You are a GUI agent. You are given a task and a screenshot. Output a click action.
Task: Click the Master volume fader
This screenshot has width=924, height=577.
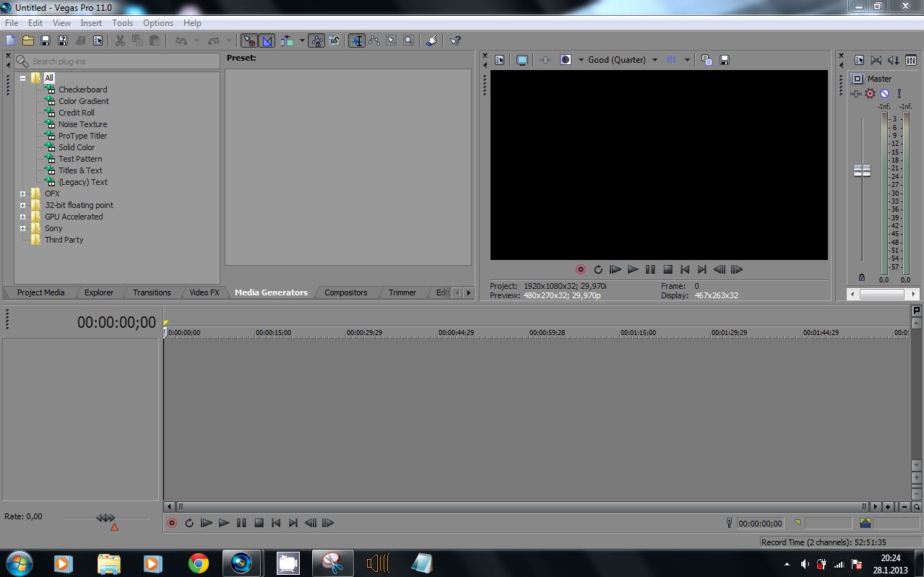pyautogui.click(x=862, y=171)
